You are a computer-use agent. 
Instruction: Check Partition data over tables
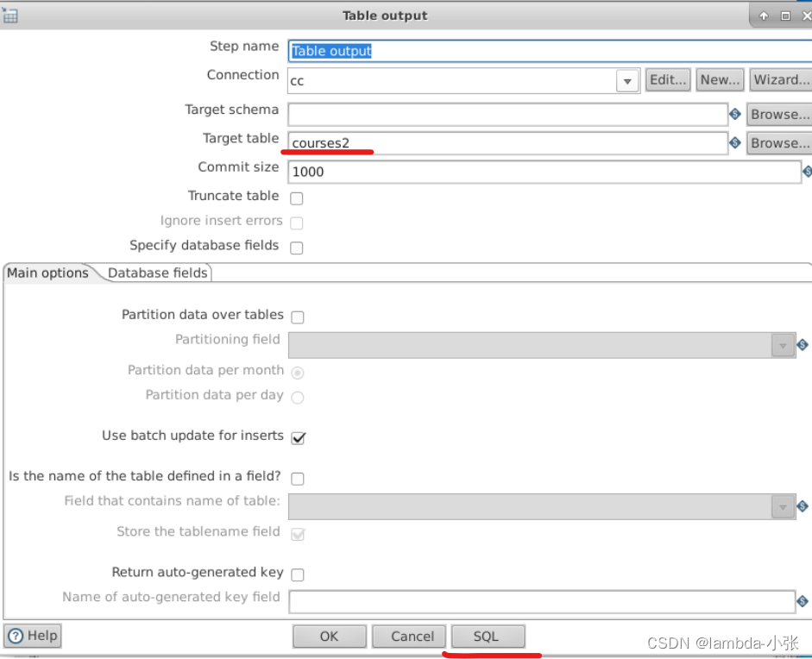tap(298, 317)
